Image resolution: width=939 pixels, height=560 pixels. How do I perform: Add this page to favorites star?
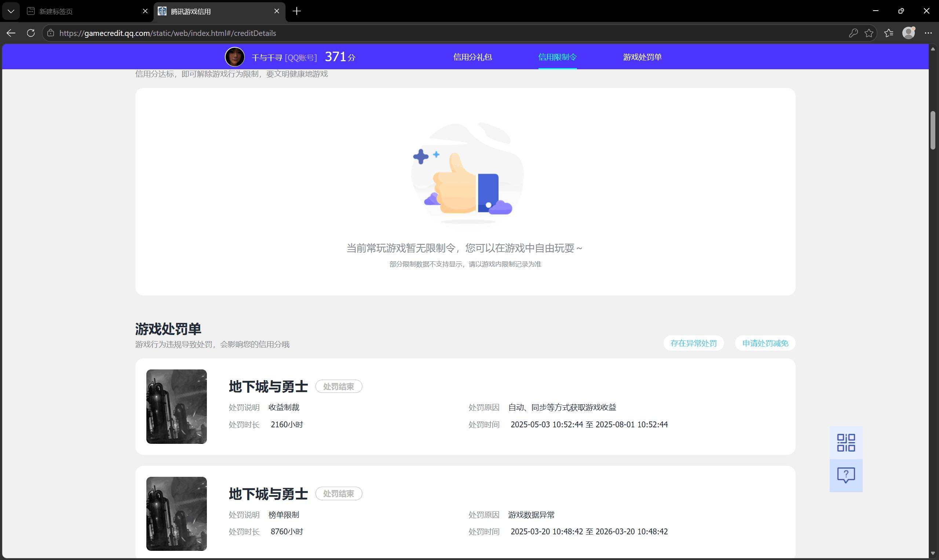coord(869,33)
